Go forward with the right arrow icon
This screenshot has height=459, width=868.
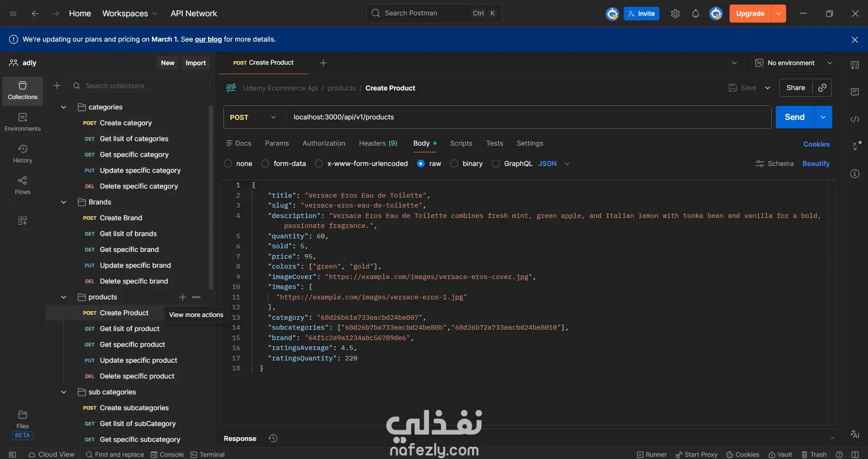[55, 14]
